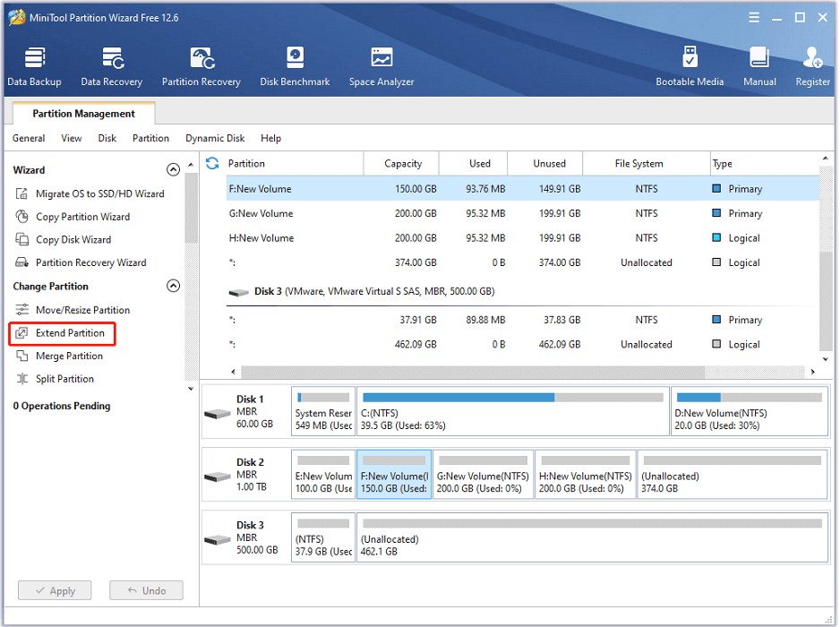Click partition list scroll-down arrow
This screenshot has width=840, height=627.
pos(826,359)
